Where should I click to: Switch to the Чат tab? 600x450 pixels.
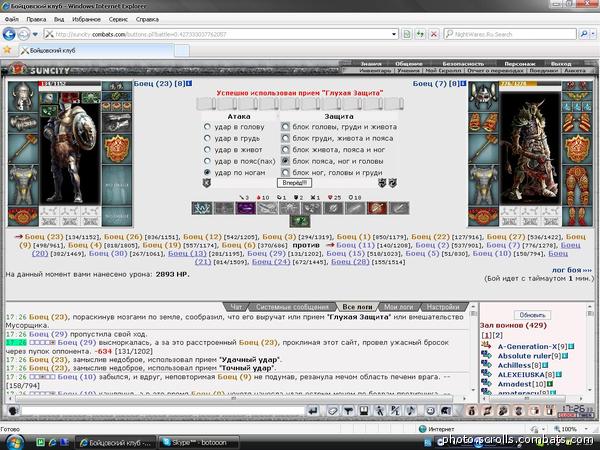point(236,307)
